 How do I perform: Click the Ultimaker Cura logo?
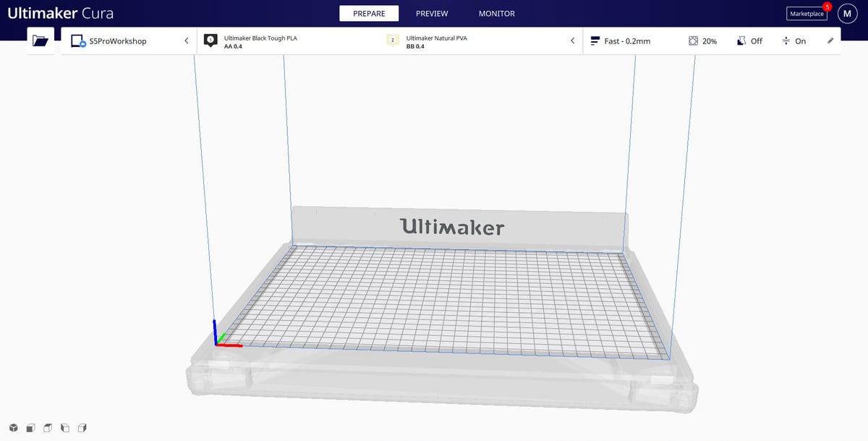60,13
